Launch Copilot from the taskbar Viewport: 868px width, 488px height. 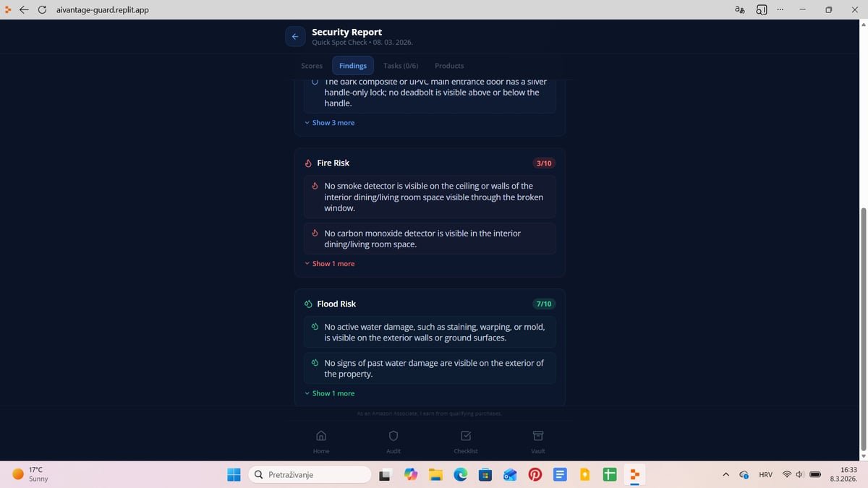[411, 475]
